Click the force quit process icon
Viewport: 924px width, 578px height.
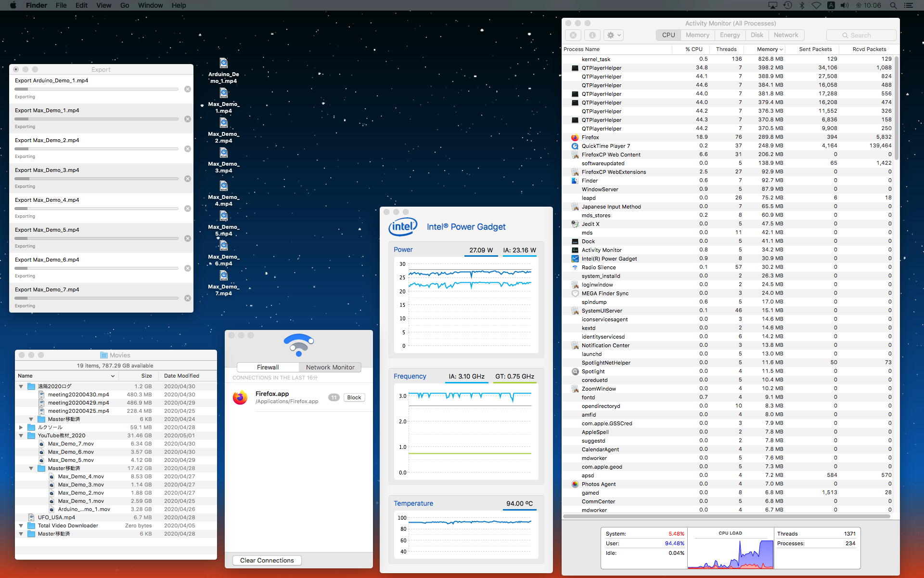pyautogui.click(x=573, y=35)
